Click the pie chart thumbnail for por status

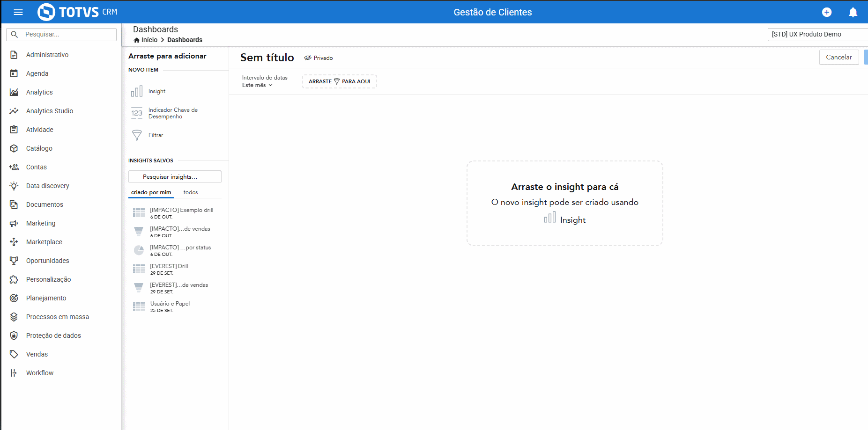coord(139,250)
